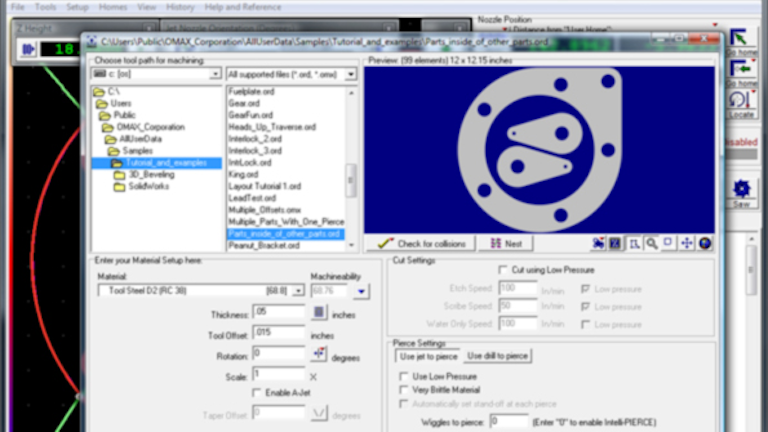
Task: Select the 3D_Beveling folder in tree
Action: tap(146, 174)
